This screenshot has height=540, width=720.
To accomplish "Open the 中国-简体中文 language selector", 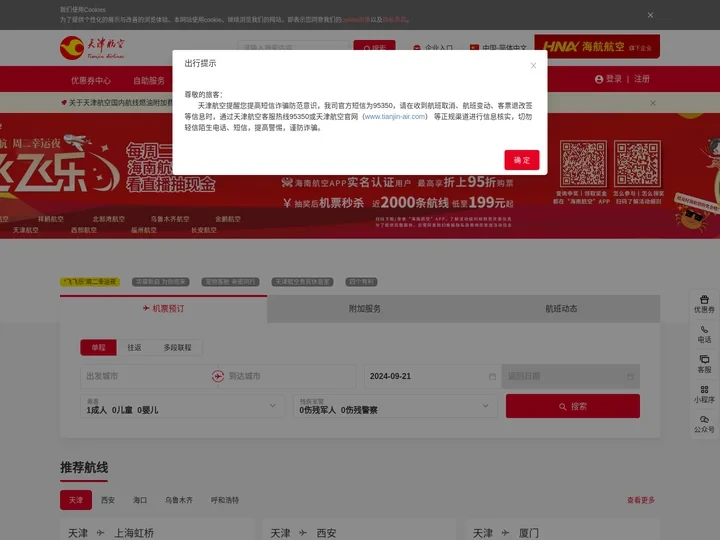I will click(498, 48).
